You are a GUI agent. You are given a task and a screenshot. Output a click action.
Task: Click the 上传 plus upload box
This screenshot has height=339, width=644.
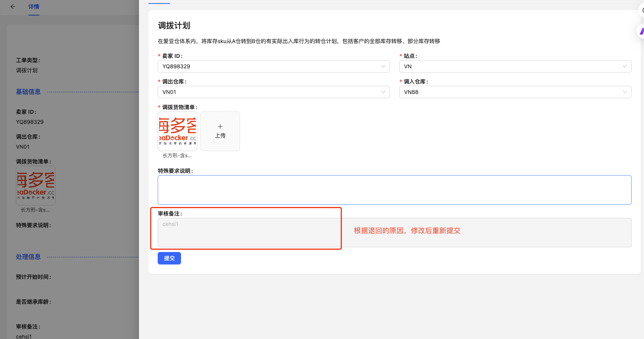[x=220, y=131]
